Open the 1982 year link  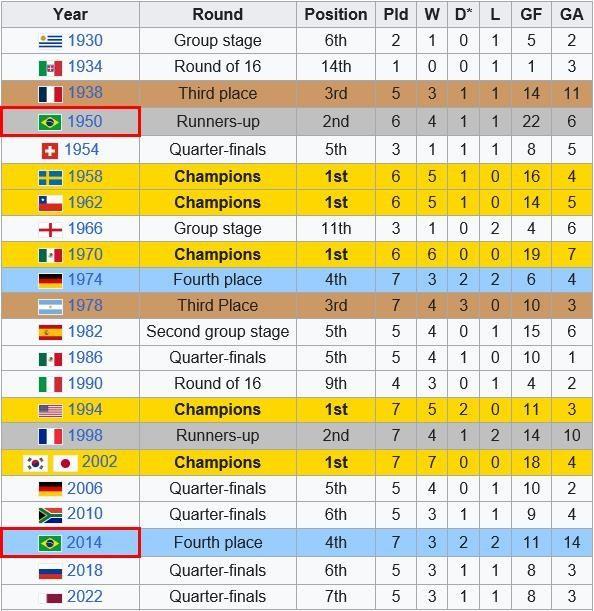[85, 332]
